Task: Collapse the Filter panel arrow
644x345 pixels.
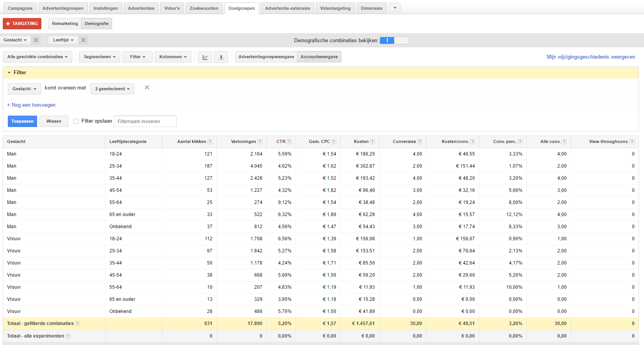Action: (x=9, y=73)
